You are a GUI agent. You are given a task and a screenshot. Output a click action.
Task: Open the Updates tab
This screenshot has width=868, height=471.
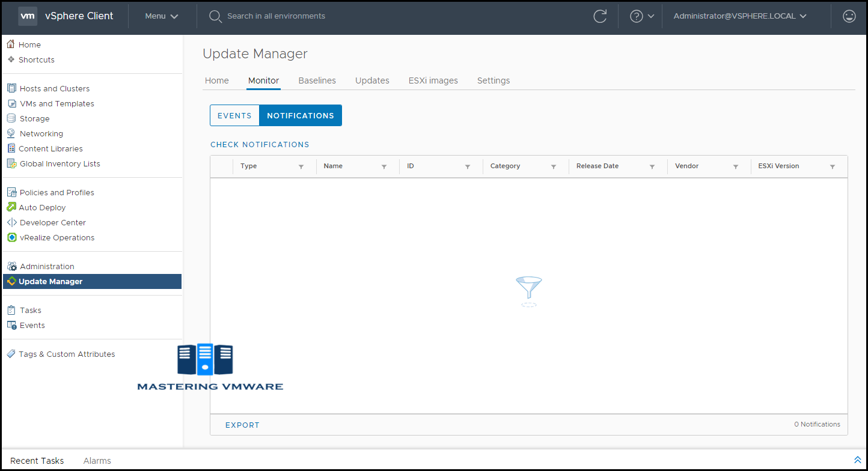(372, 81)
